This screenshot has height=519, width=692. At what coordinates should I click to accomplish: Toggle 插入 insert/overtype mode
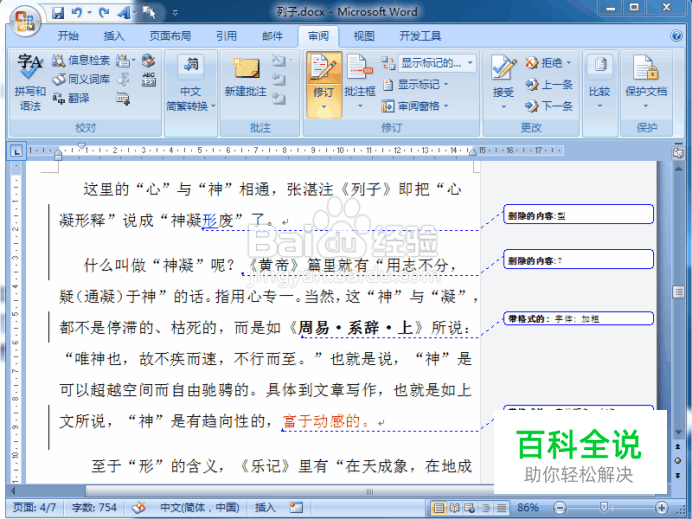(265, 508)
